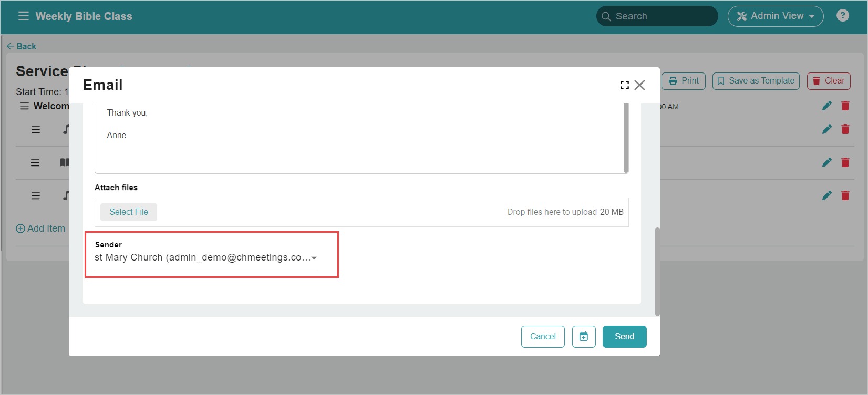Click the pencil icon of the book item row
The image size is (868, 395).
(x=827, y=162)
